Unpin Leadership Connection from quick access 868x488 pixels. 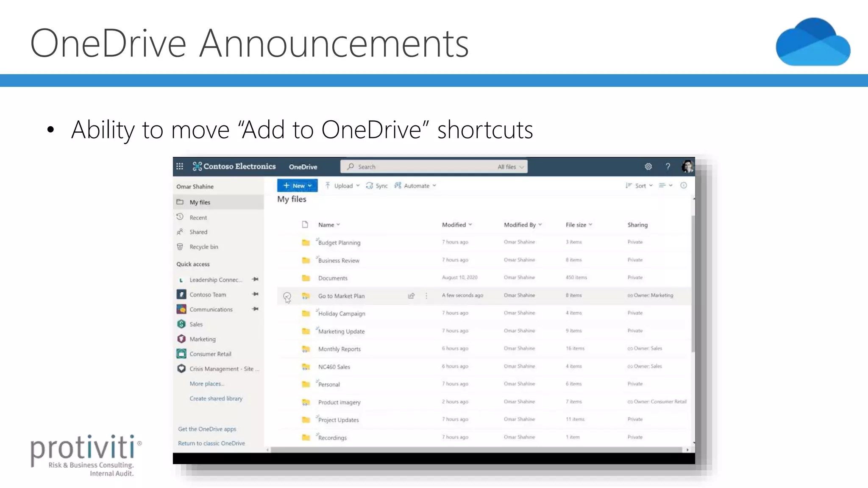point(255,280)
